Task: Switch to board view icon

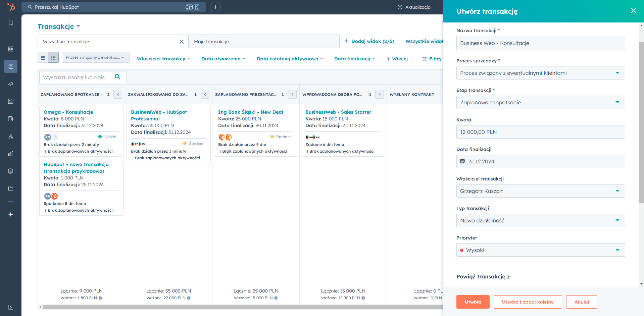Action: coord(53,58)
